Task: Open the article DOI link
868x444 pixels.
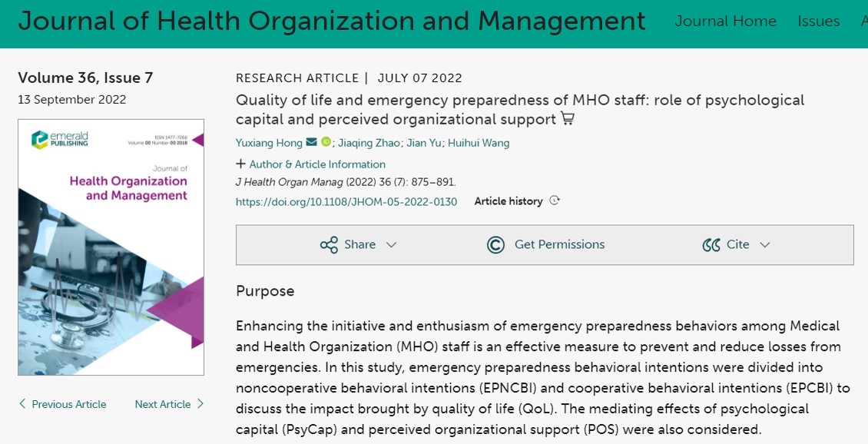Action: tap(346, 202)
